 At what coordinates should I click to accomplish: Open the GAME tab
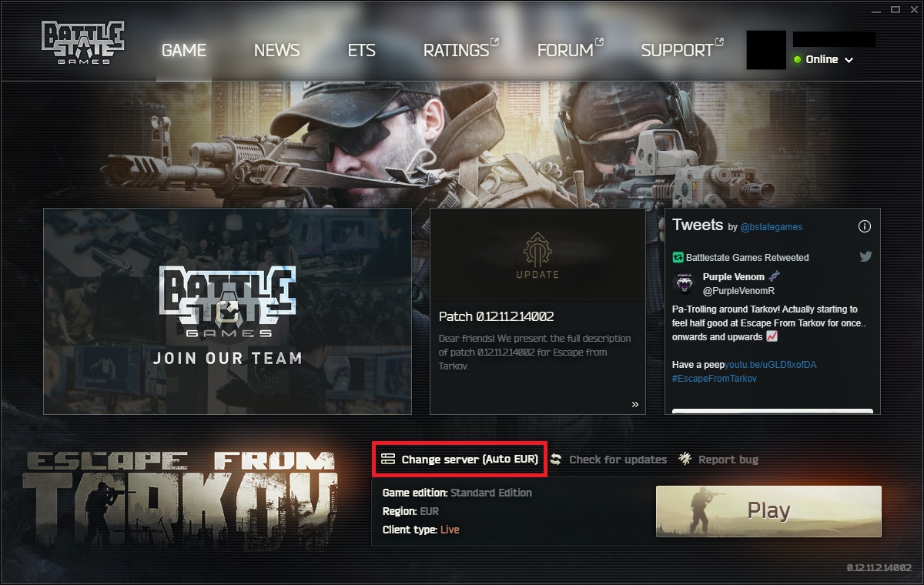pos(184,50)
